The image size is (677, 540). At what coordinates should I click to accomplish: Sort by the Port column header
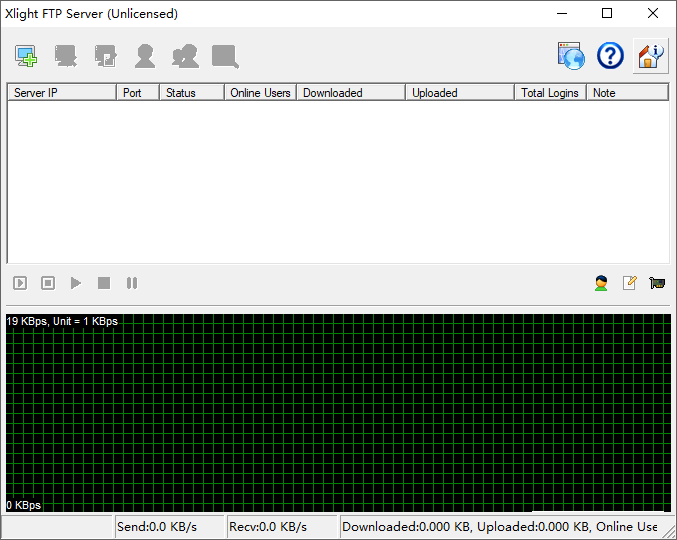pos(138,93)
